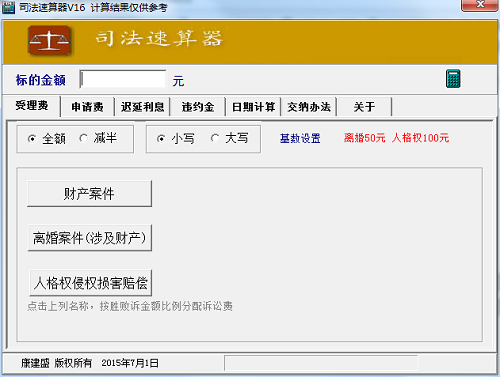Click the 司法速算器 banner title
This screenshot has width=500, height=377.
pyautogui.click(x=159, y=38)
